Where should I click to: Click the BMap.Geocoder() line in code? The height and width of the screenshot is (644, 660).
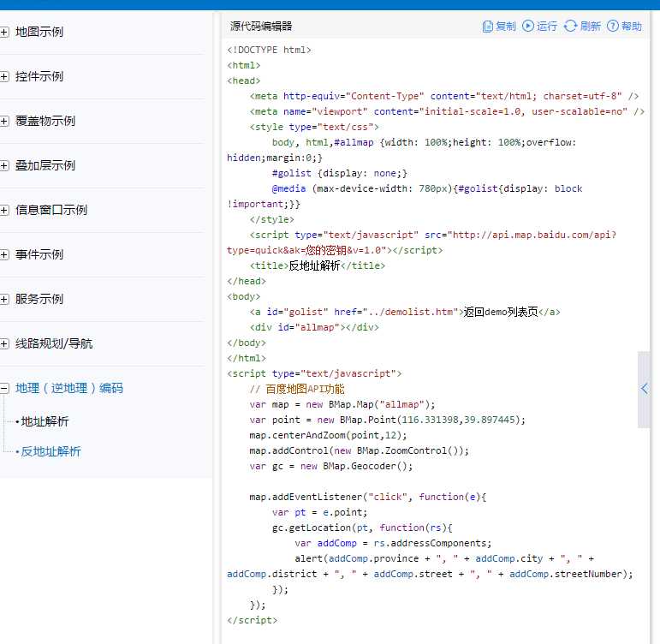point(330,466)
